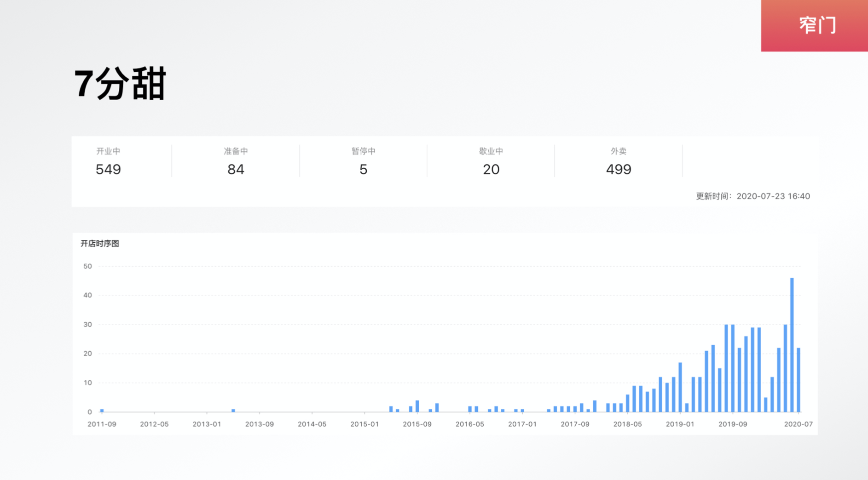
Task: Click the value 499
Action: pos(619,170)
